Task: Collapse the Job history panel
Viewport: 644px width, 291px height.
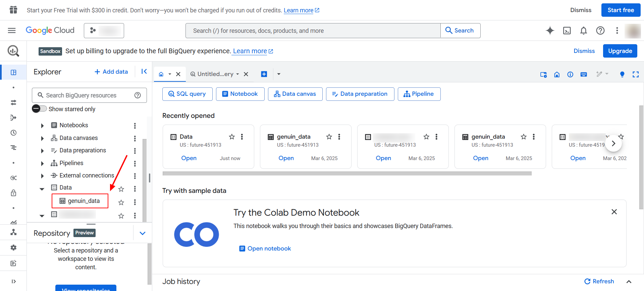Action: coord(629,282)
